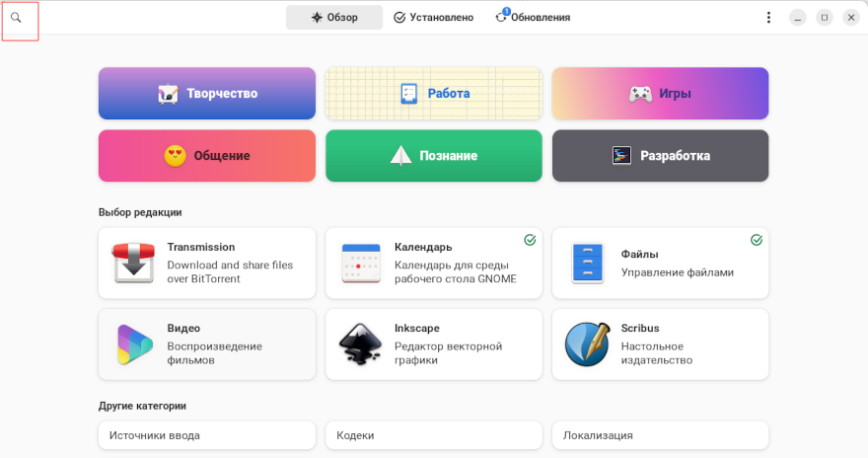Image resolution: width=868 pixels, height=458 pixels.
Task: Click the Transmission app icon
Action: click(133, 264)
